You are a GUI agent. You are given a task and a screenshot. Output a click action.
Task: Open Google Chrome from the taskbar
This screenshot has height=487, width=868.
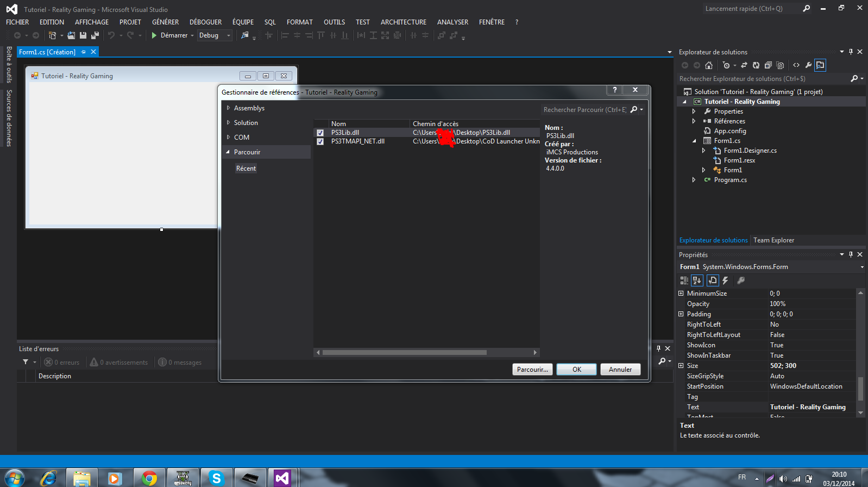point(149,478)
